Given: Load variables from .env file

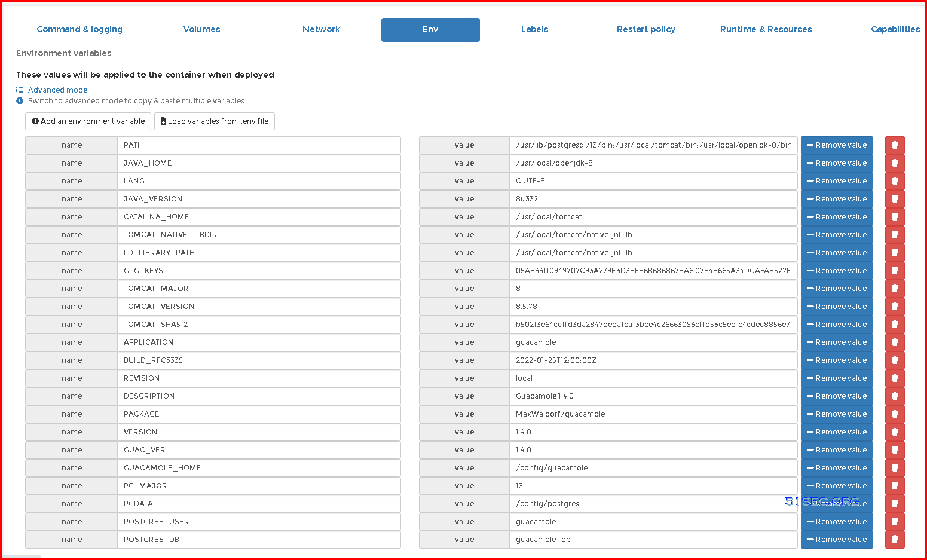Looking at the screenshot, I should click(215, 121).
